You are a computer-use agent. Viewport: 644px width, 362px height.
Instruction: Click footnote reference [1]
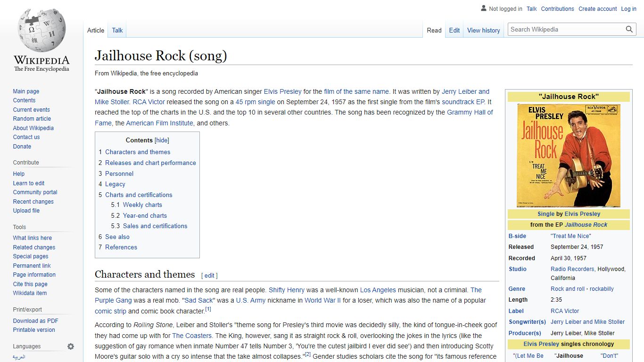tap(208, 309)
